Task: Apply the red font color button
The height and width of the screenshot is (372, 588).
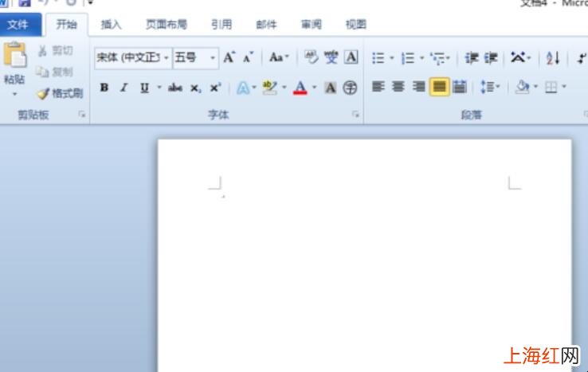Action: pyautogui.click(x=300, y=88)
